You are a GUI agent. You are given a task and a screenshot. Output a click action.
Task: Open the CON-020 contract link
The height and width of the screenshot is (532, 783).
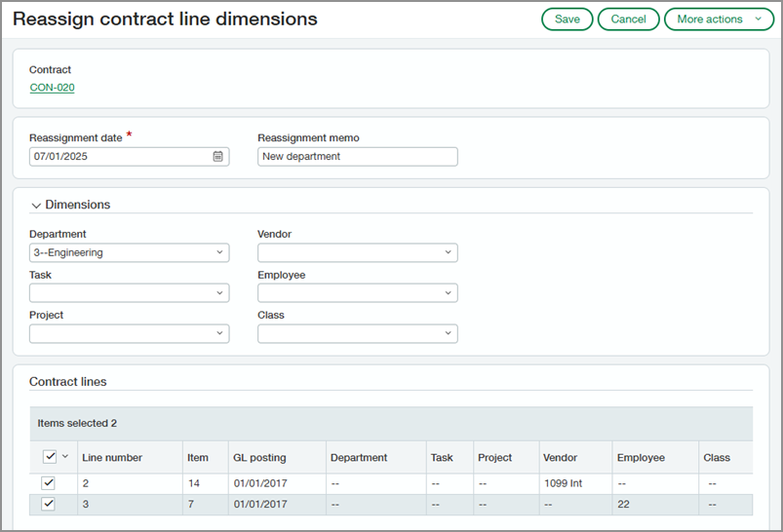(52, 88)
